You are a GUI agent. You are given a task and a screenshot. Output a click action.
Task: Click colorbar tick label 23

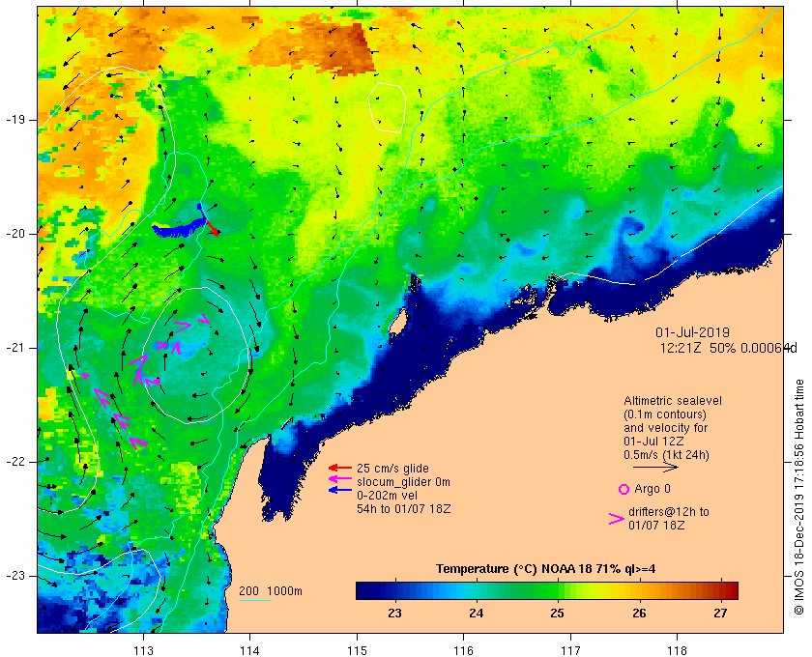(x=394, y=614)
